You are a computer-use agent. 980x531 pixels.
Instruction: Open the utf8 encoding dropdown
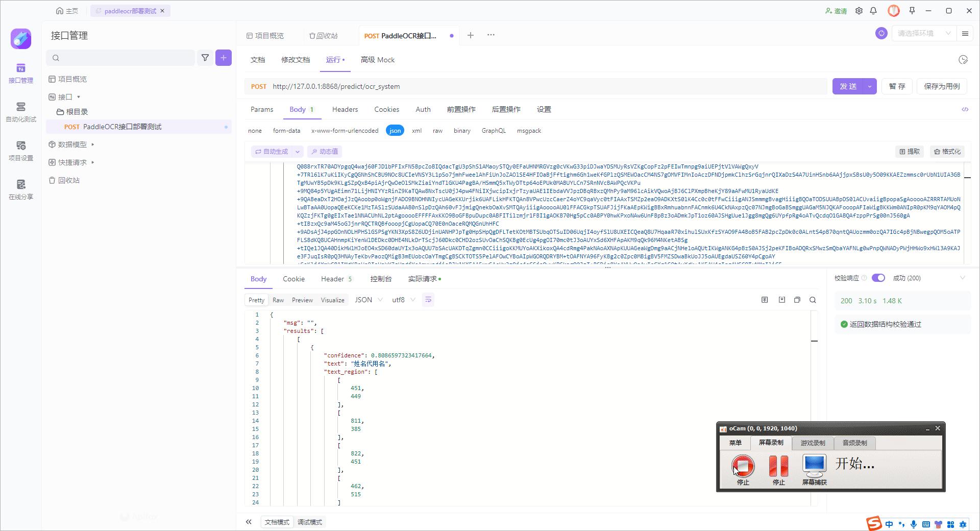click(404, 300)
